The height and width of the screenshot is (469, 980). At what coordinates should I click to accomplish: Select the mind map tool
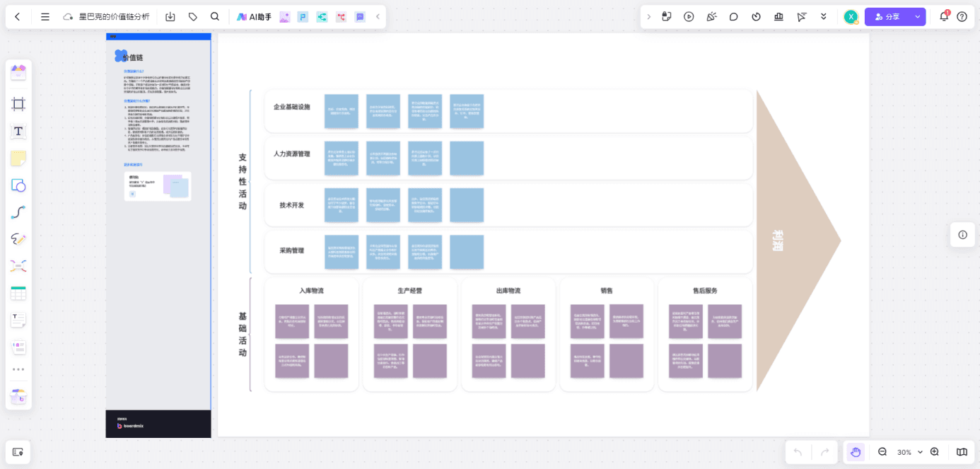pyautogui.click(x=18, y=266)
